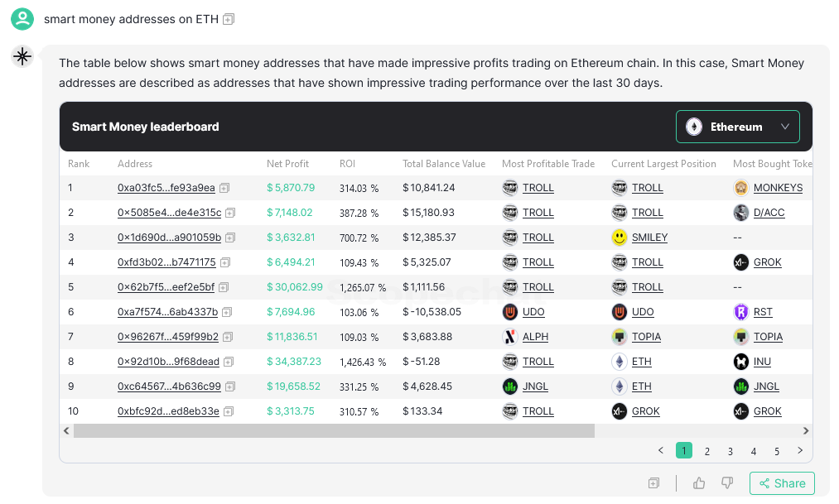The width and height of the screenshot is (839, 504).
Task: Copy the response using bottom copy icon
Action: tap(653, 483)
